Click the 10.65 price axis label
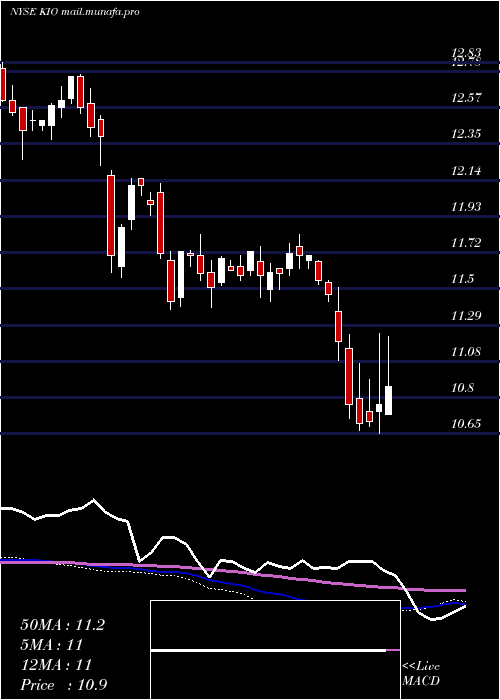500x700 pixels. point(466,424)
